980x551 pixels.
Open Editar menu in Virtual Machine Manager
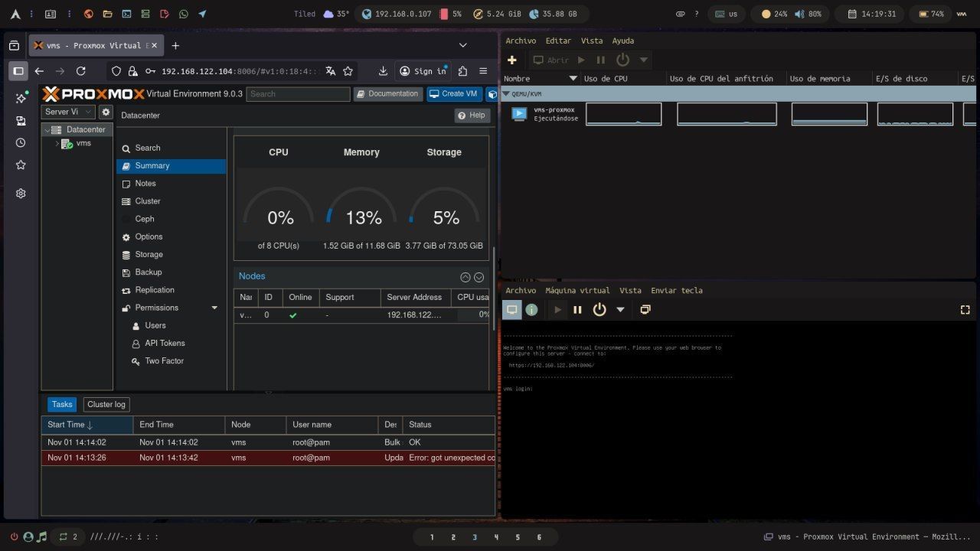pyautogui.click(x=558, y=41)
